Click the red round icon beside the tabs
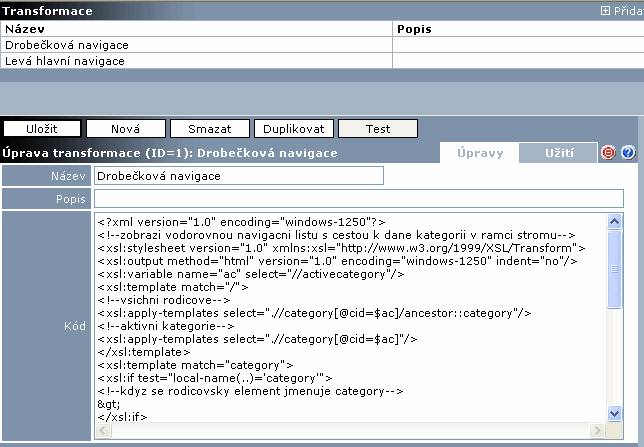644x447 pixels. click(608, 153)
